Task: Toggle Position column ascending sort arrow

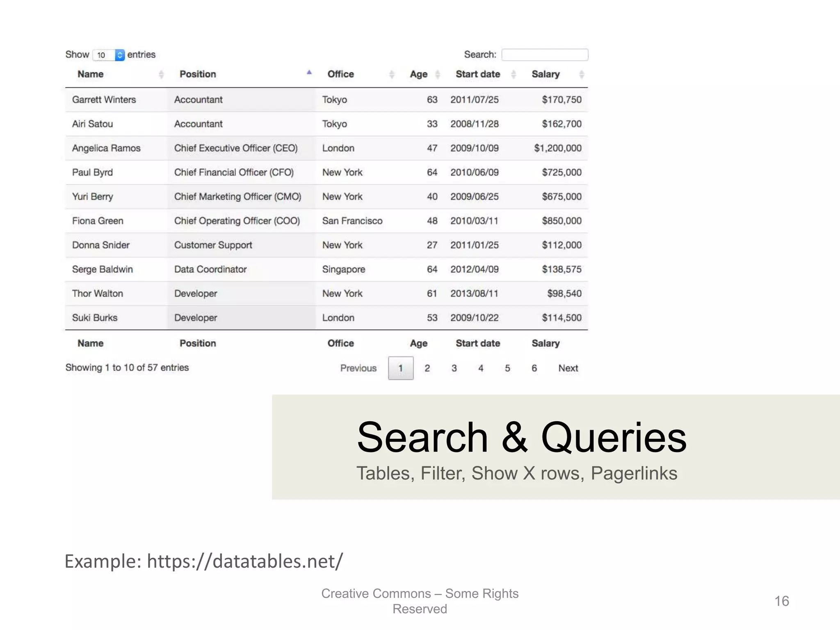Action: [x=309, y=73]
